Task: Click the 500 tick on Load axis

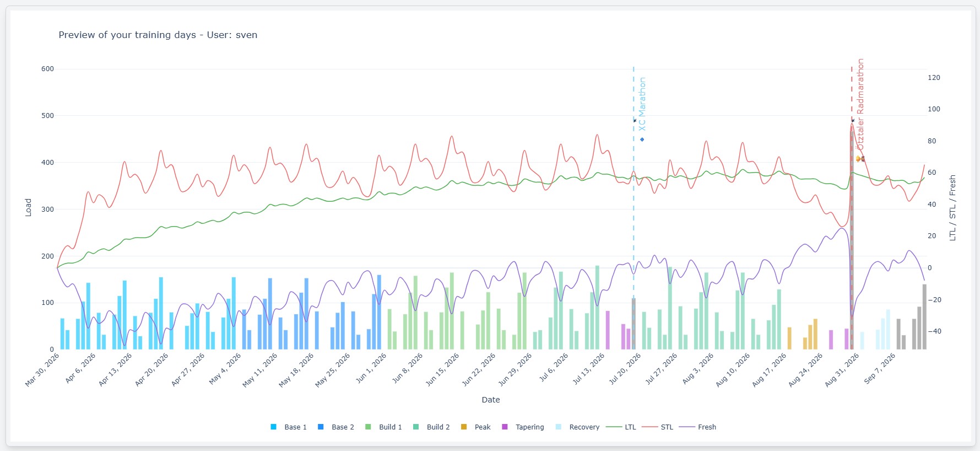Action: point(47,116)
